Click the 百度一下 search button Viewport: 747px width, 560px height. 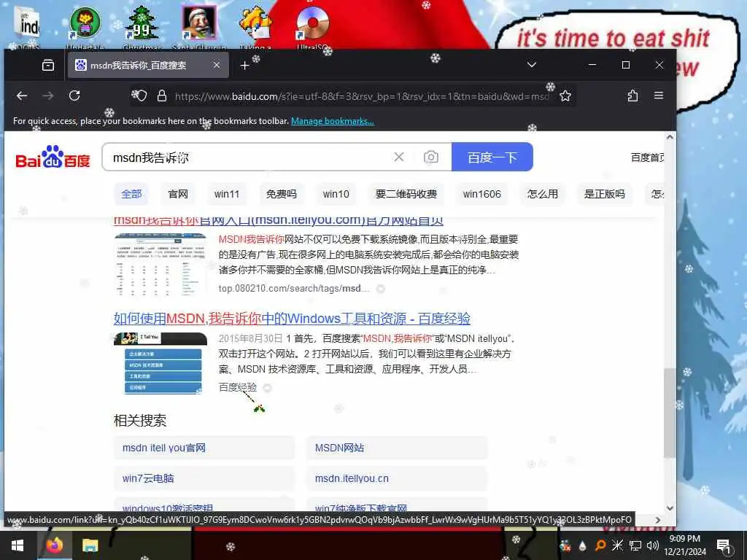(492, 157)
